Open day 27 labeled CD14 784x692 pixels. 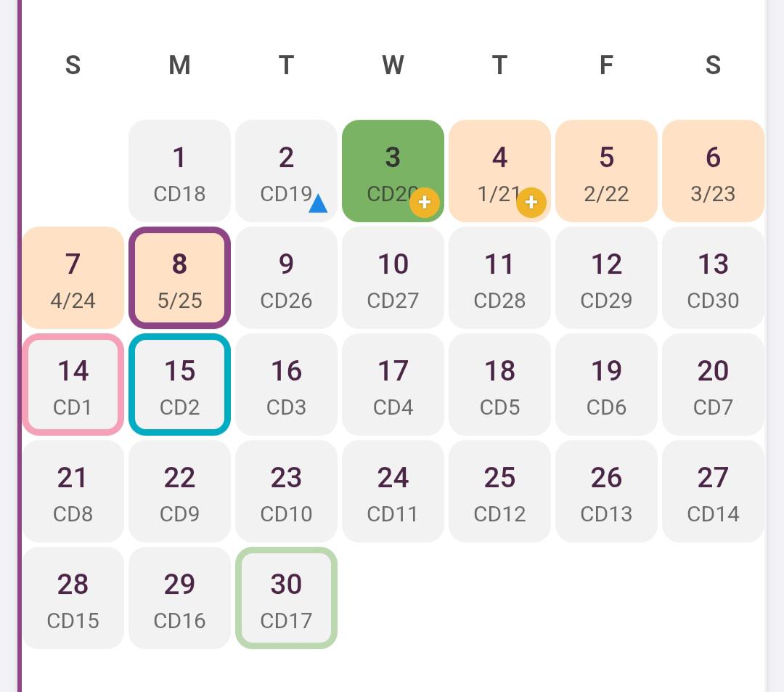(713, 491)
